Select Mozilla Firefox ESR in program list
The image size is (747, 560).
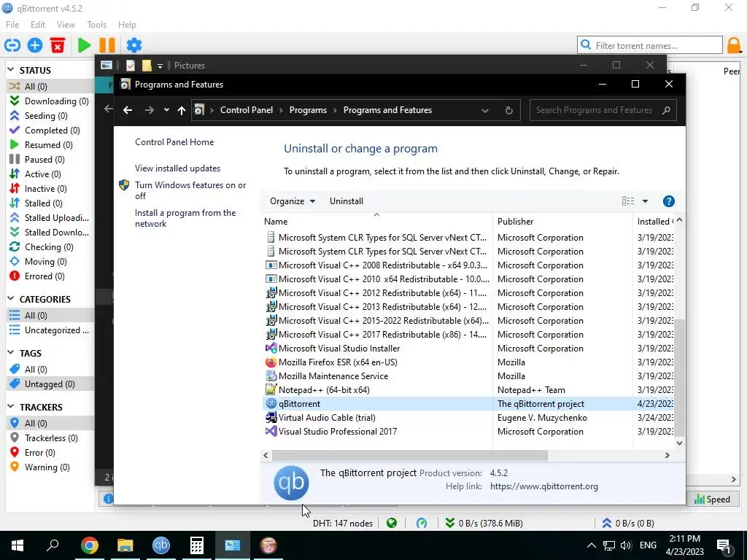pyautogui.click(x=469, y=362)
